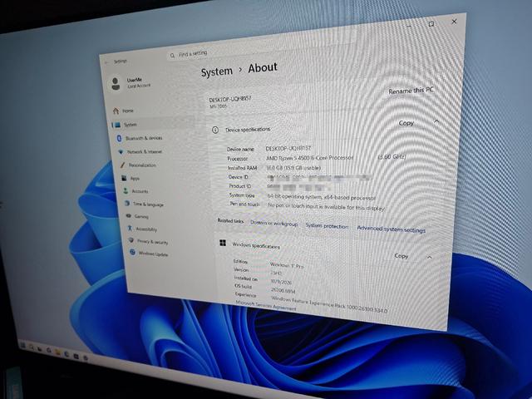
Task: Open the System protection link
Action: click(x=327, y=226)
